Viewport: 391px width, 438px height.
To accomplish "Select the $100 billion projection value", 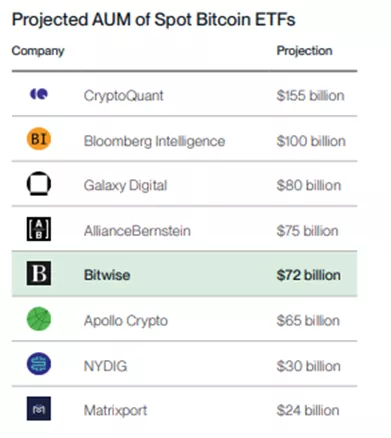I will pyautogui.click(x=311, y=141).
